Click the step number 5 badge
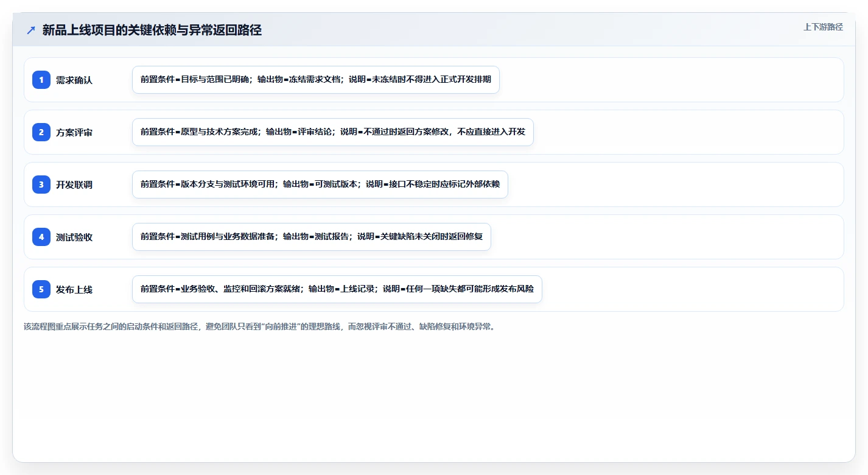Screen dimensions: 868x475 click(41, 289)
